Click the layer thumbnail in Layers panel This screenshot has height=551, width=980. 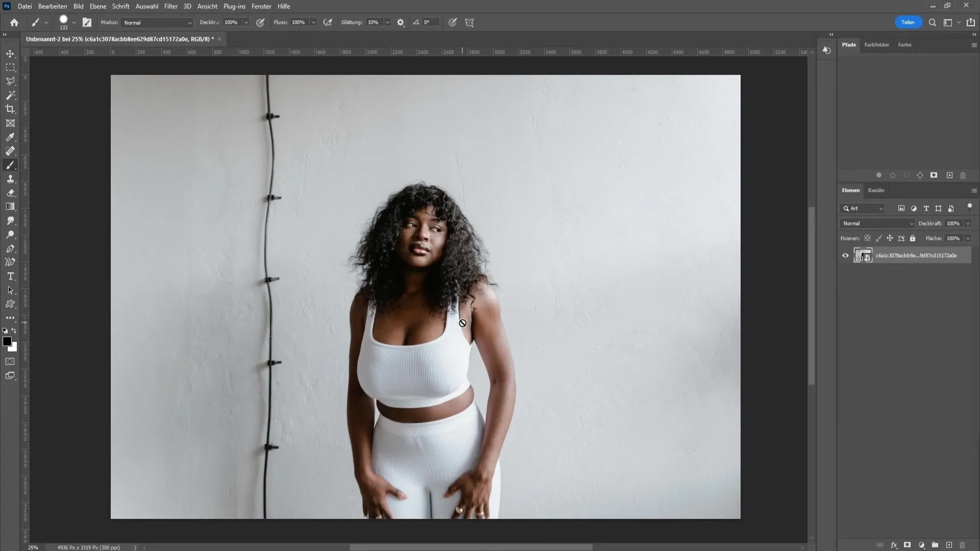864,255
